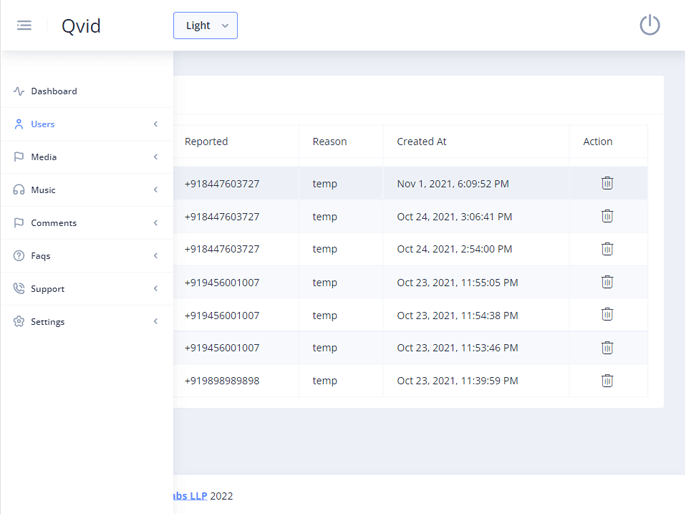
Task: Open Comments in the sidebar
Action: pos(53,223)
